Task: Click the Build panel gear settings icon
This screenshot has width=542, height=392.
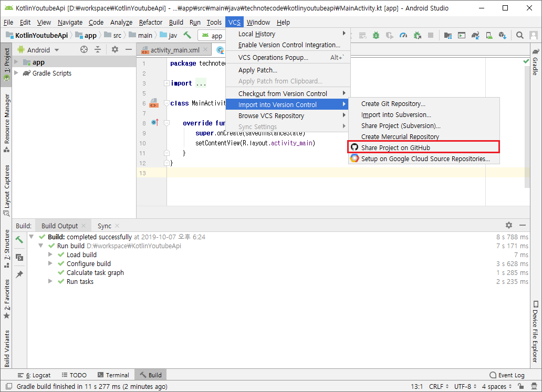Action: click(x=509, y=225)
